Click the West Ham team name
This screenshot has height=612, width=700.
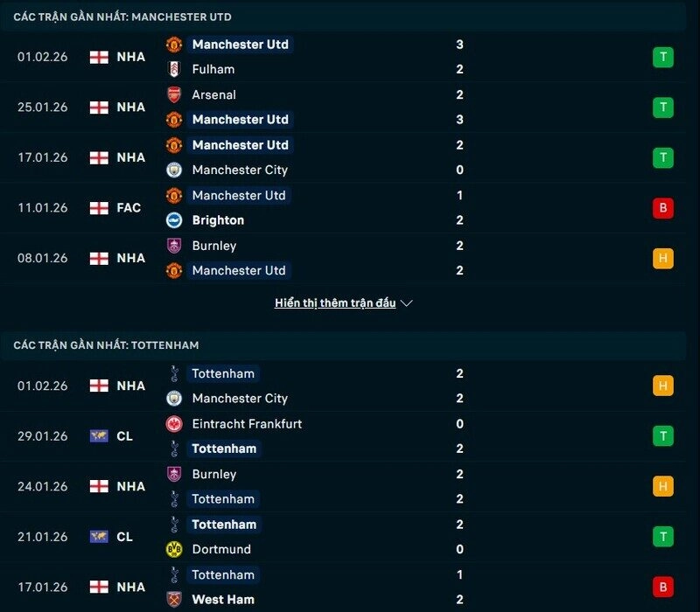coord(223,600)
